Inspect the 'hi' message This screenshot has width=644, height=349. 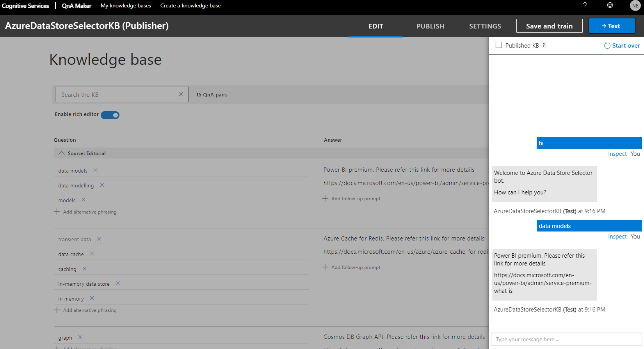617,154
